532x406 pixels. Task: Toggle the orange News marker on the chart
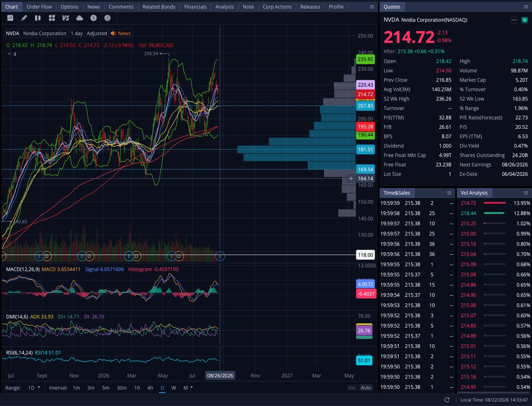pos(121,34)
